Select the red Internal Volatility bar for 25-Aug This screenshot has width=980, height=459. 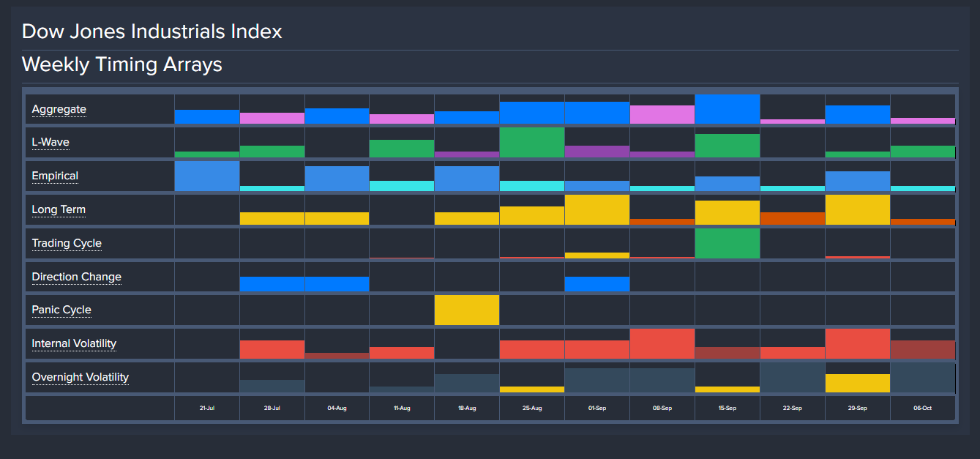(x=532, y=350)
